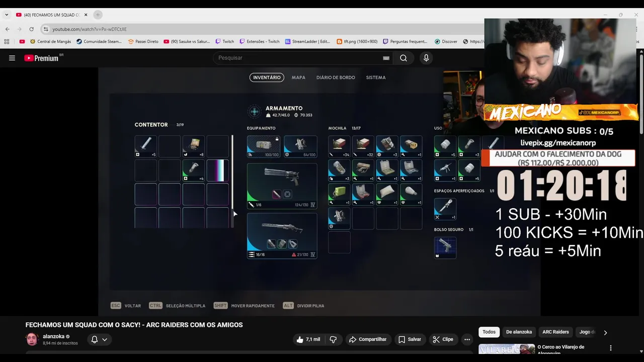This screenshot has height=362, width=644.
Task: Open options menu for O Cerco ao Vilarejo
Action: pyautogui.click(x=611, y=348)
